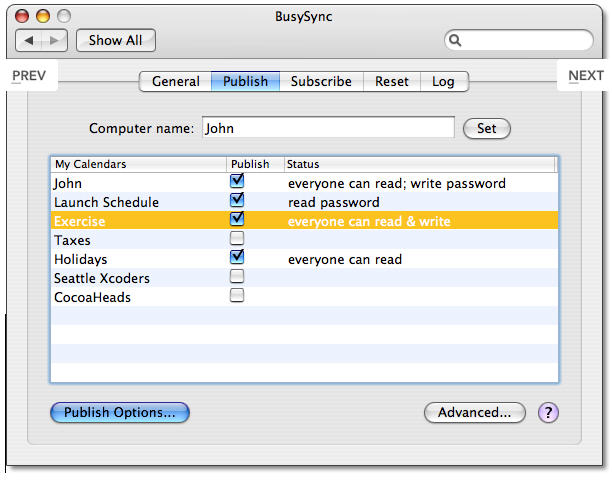Screen dimensions: 612x480
Task: Open help with the question mark button
Action: pos(548,412)
